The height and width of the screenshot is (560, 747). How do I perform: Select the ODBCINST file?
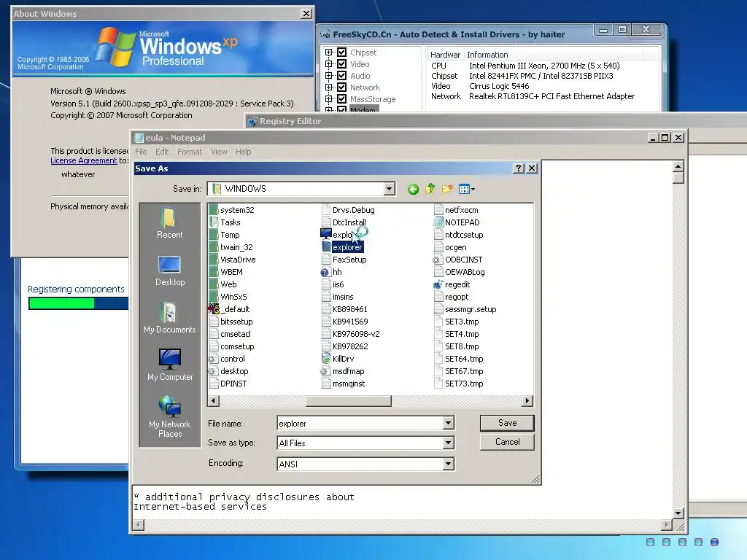458,260
